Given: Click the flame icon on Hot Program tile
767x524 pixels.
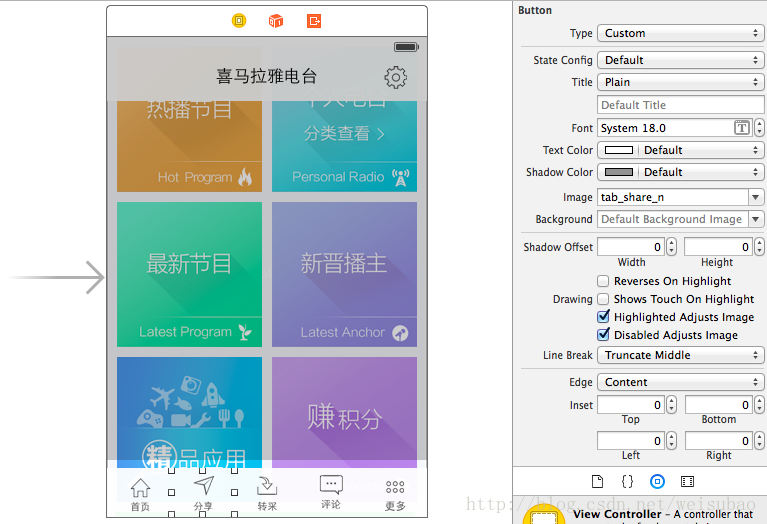Looking at the screenshot, I should click(x=245, y=177).
